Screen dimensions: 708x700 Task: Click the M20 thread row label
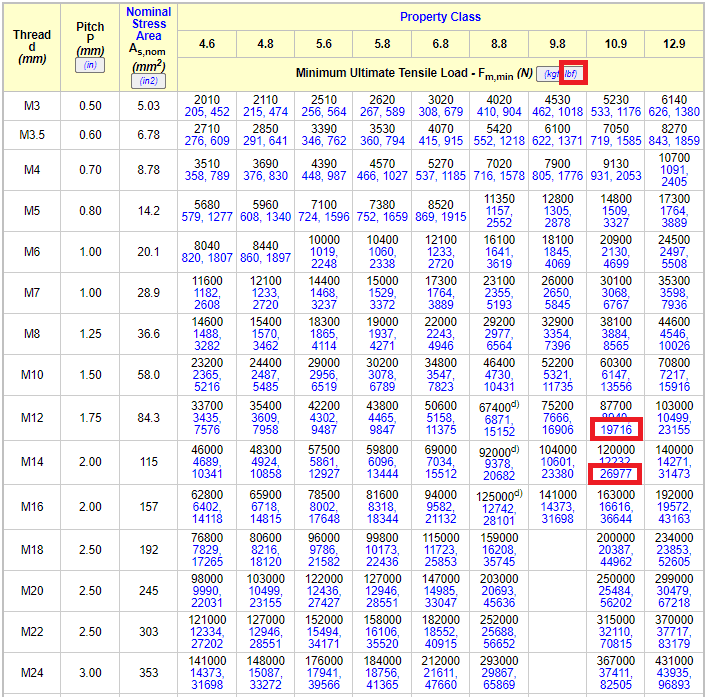(32, 591)
